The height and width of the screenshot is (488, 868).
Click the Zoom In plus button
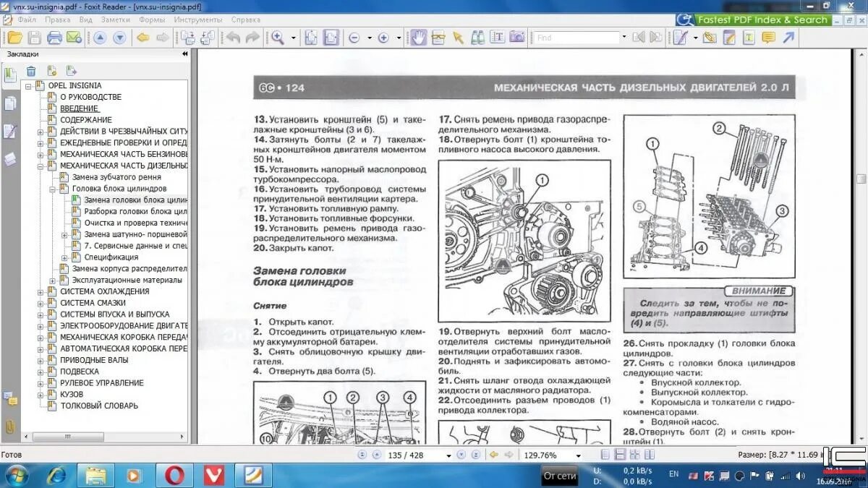click(383, 38)
